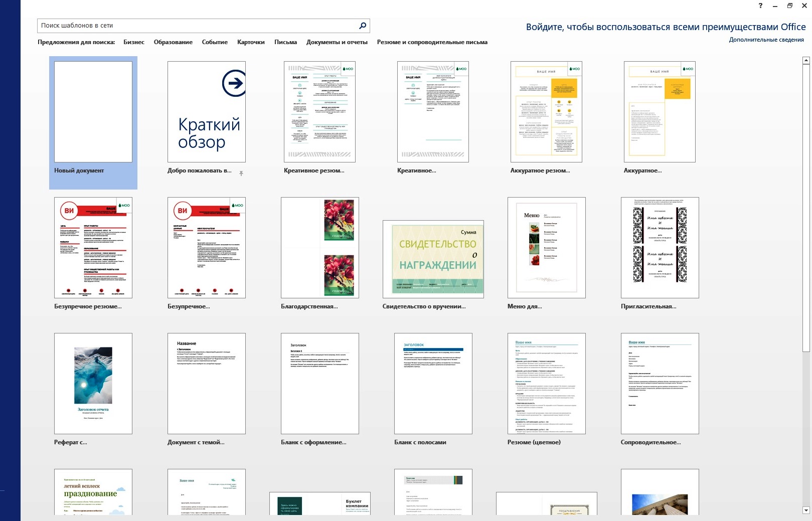Click the search magnifier icon
812x521 pixels.
[363, 26]
